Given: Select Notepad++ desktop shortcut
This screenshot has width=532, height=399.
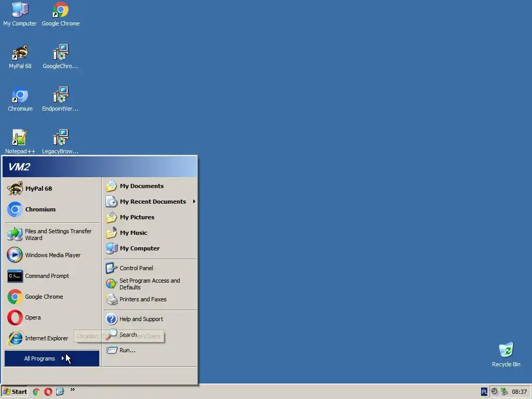Looking at the screenshot, I should click(x=20, y=142).
